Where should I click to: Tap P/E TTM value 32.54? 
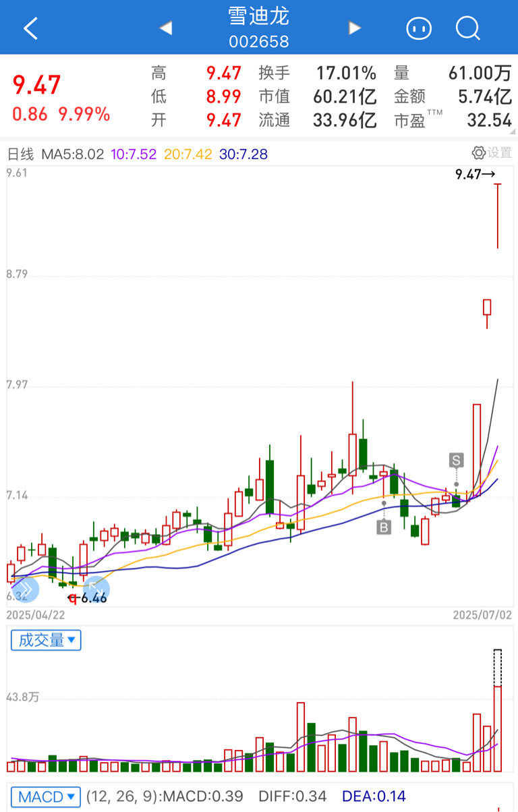click(490, 120)
